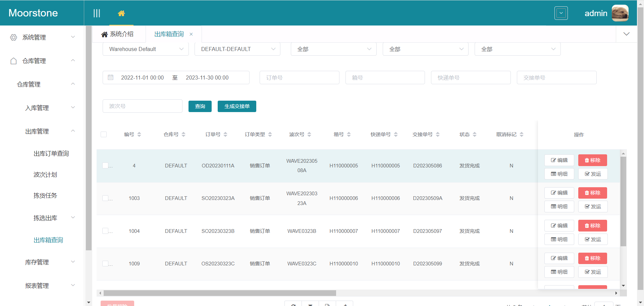Screen dimensions: 644x306
Task: Click the 系统管理 gear icon in the sidebar
Action: tap(13, 37)
